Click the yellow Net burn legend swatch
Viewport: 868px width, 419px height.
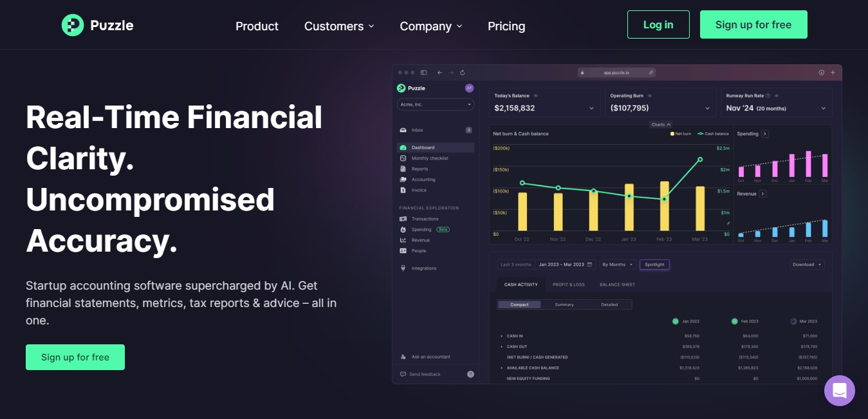[x=672, y=134]
